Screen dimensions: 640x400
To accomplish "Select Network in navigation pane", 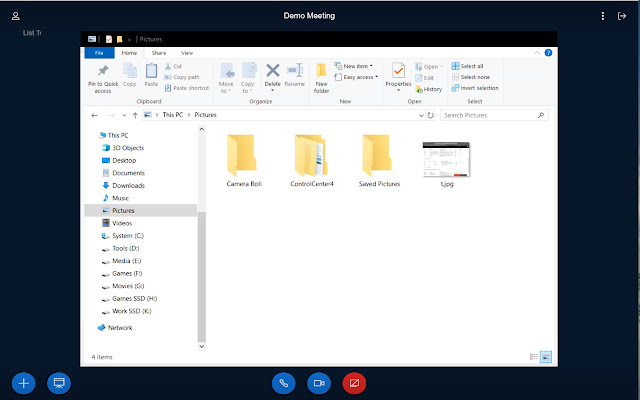I will (x=115, y=328).
